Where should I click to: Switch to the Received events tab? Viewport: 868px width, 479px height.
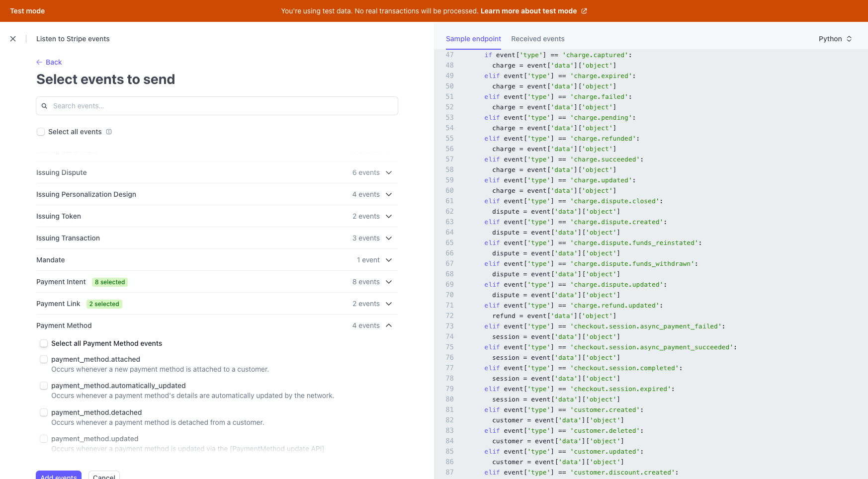tap(538, 39)
